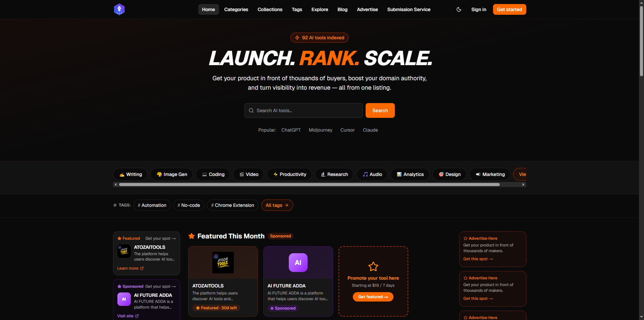Screen dimensions: 644x320
Task: Click the rocket logo icon in header
Action: tap(119, 9)
